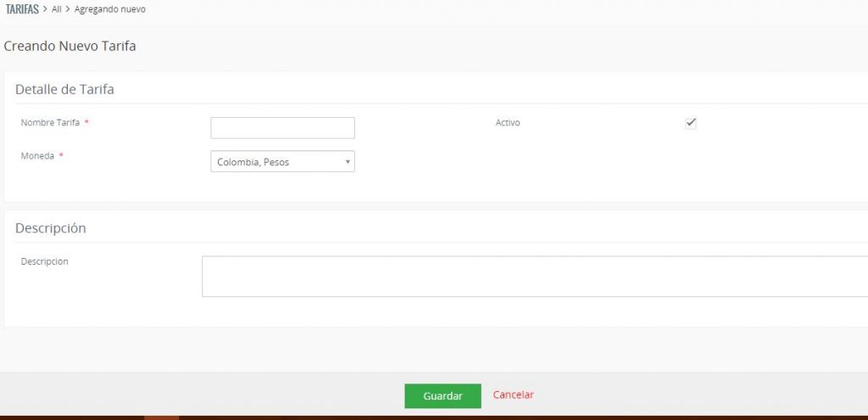Click the chevron separator after All
The width and height of the screenshot is (868, 420).
pos(68,9)
